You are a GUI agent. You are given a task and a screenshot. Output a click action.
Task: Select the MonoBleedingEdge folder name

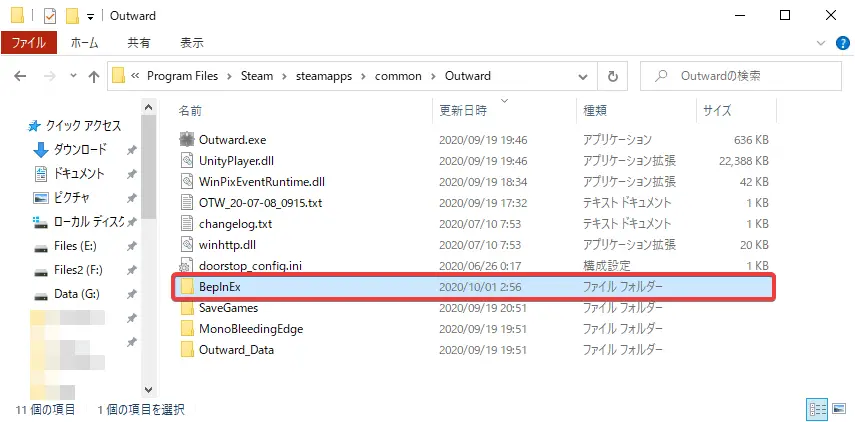(x=251, y=329)
